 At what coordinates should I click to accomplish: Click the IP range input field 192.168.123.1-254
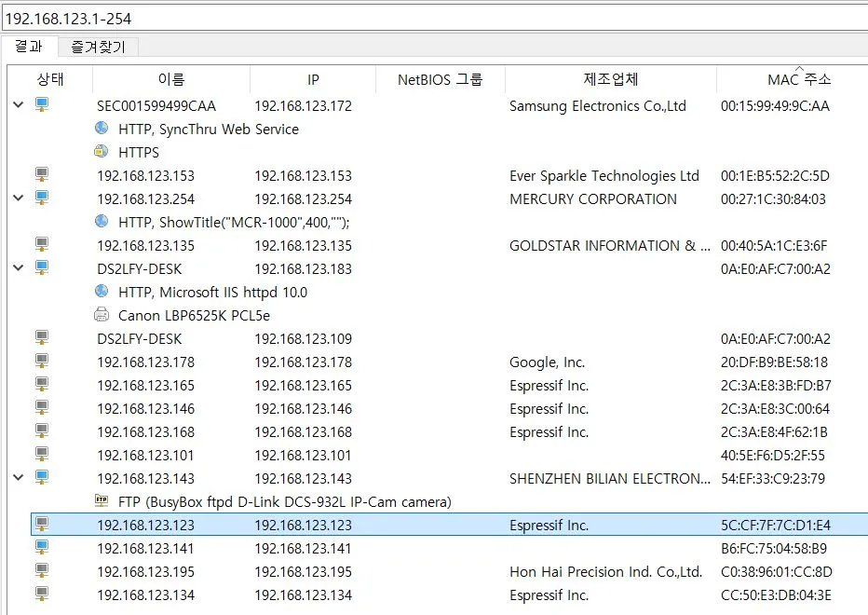(434, 19)
